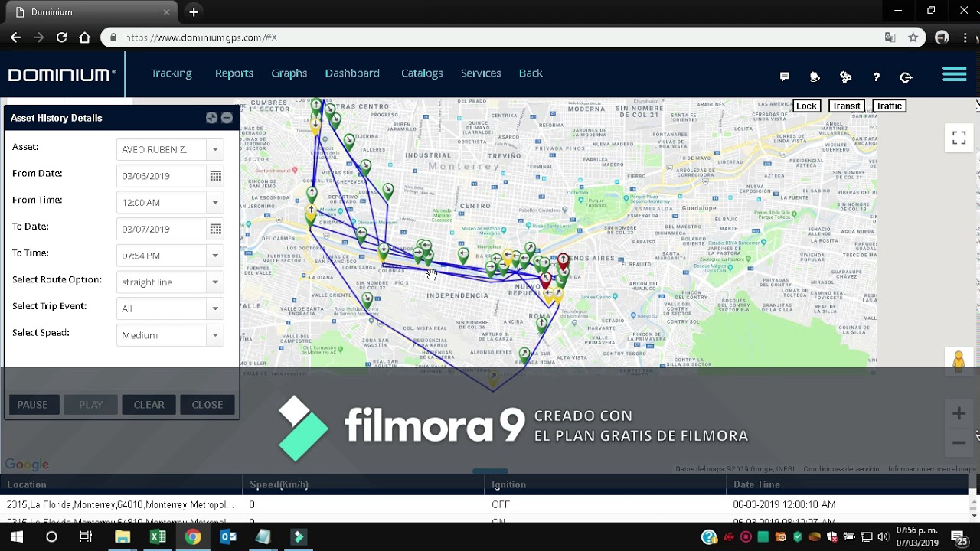The height and width of the screenshot is (551, 980).
Task: Click the Back menu item
Action: click(531, 73)
